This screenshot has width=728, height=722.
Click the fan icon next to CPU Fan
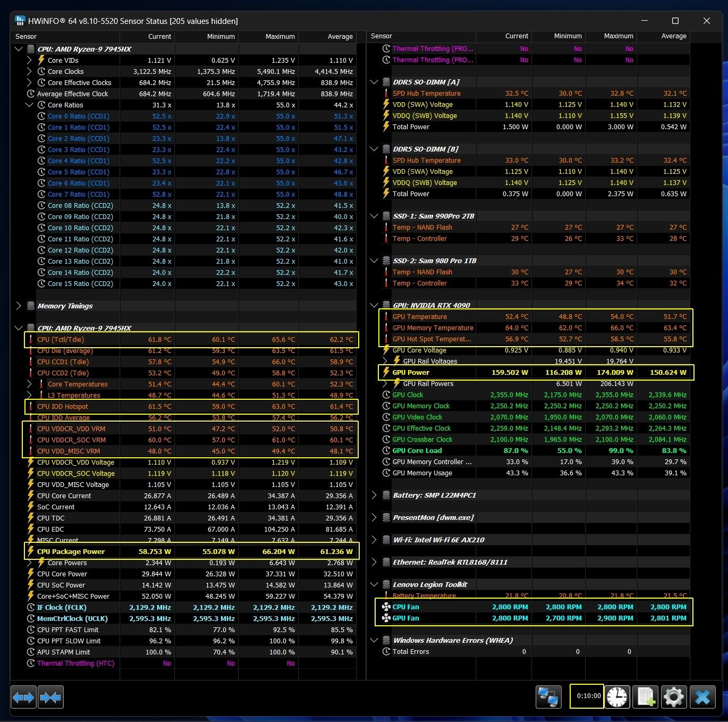point(386,607)
